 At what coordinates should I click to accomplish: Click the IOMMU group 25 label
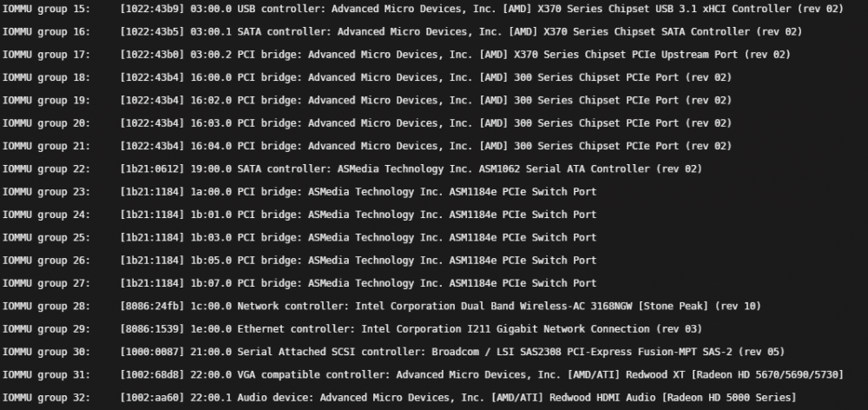tap(46, 238)
